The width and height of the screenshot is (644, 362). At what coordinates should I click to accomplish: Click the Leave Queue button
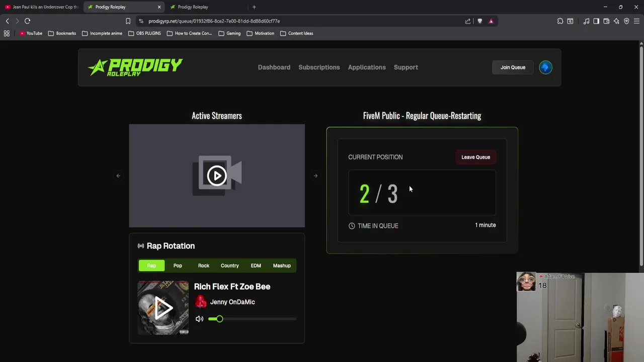[475, 157]
